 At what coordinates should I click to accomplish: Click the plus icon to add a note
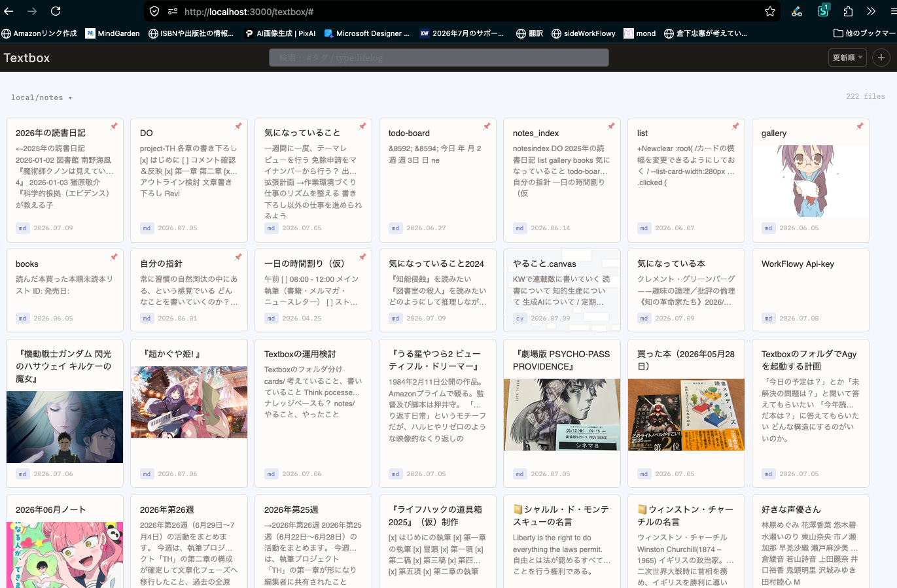[881, 58]
